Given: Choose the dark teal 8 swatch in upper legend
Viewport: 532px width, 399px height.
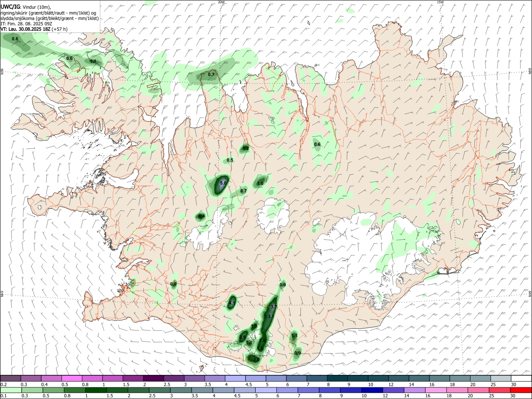Looking at the screenshot, I should click(x=337, y=378).
